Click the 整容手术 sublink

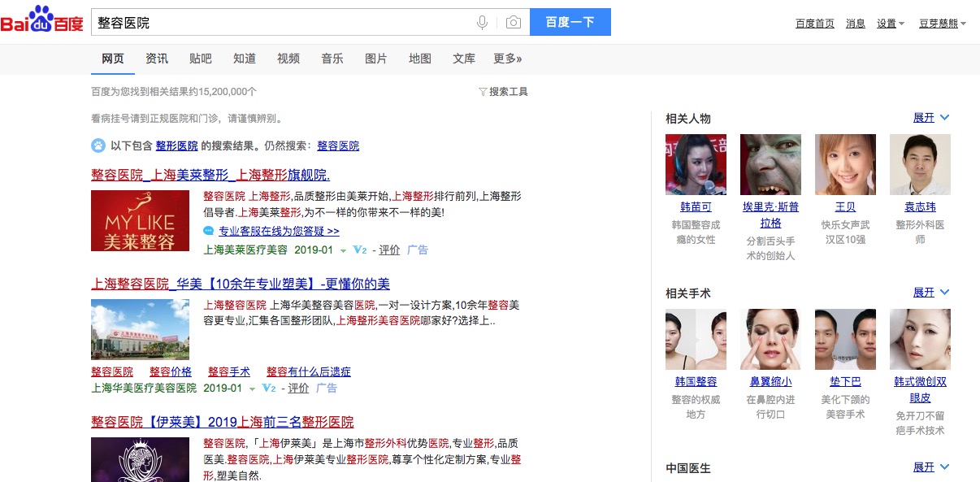229,371
